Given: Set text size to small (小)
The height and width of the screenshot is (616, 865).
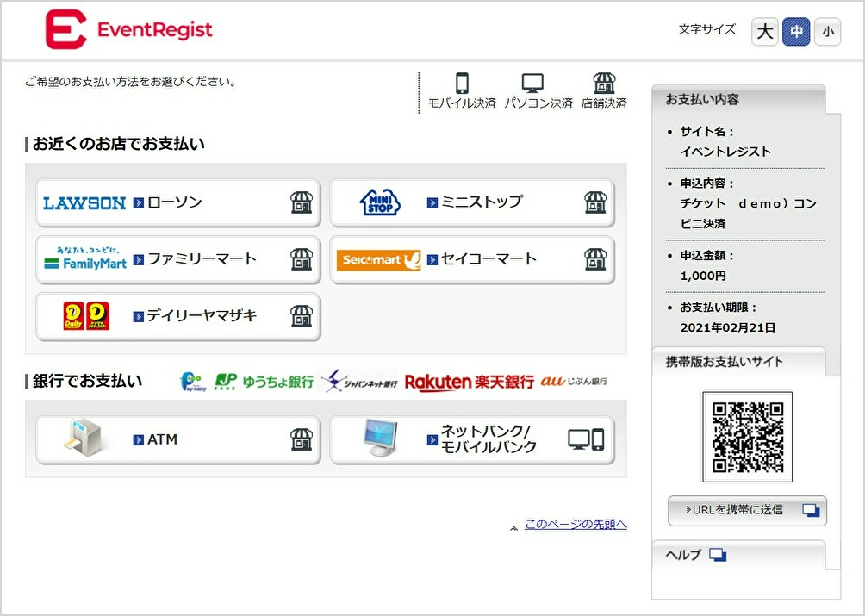Looking at the screenshot, I should click(x=827, y=31).
